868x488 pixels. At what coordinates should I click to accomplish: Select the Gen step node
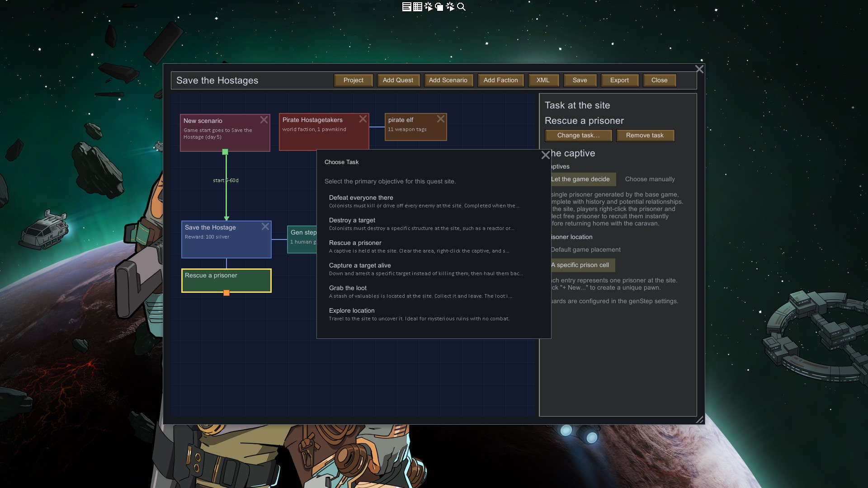(302, 239)
